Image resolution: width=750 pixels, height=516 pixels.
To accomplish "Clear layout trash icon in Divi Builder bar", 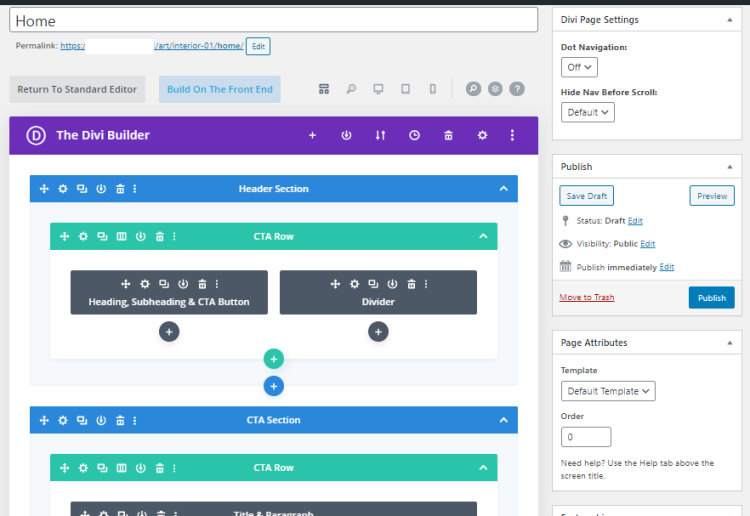I will [448, 135].
